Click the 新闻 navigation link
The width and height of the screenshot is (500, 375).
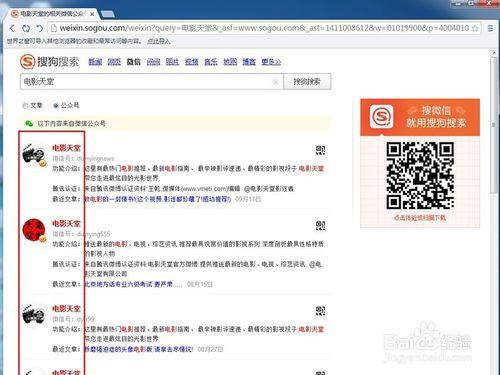click(95, 62)
